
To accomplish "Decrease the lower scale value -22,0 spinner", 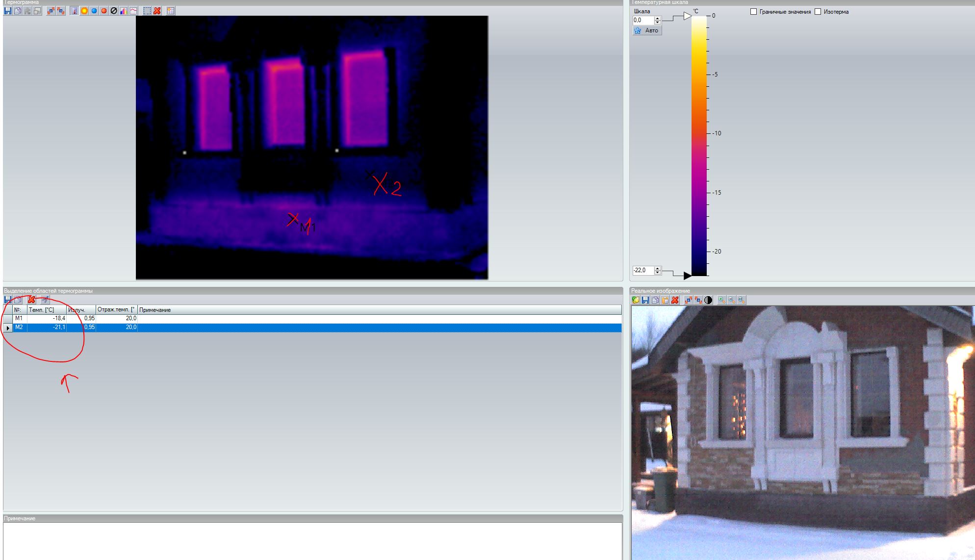I will coord(658,273).
